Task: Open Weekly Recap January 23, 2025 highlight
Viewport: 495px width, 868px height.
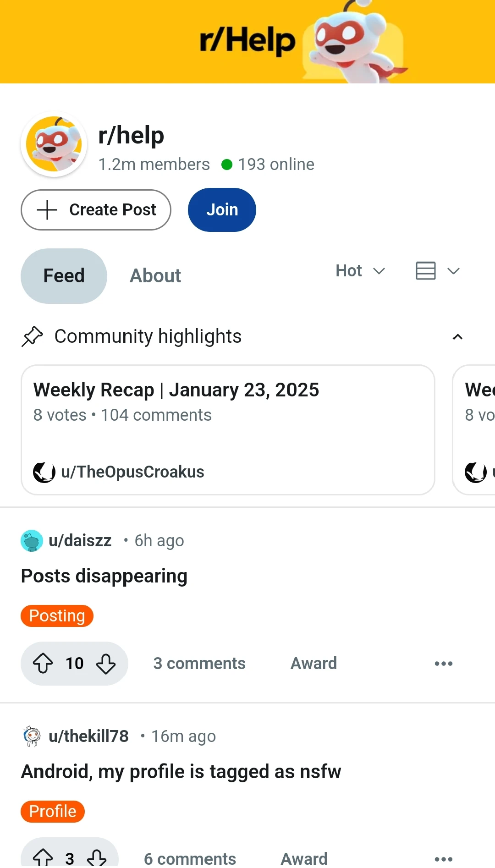Action: point(227,429)
